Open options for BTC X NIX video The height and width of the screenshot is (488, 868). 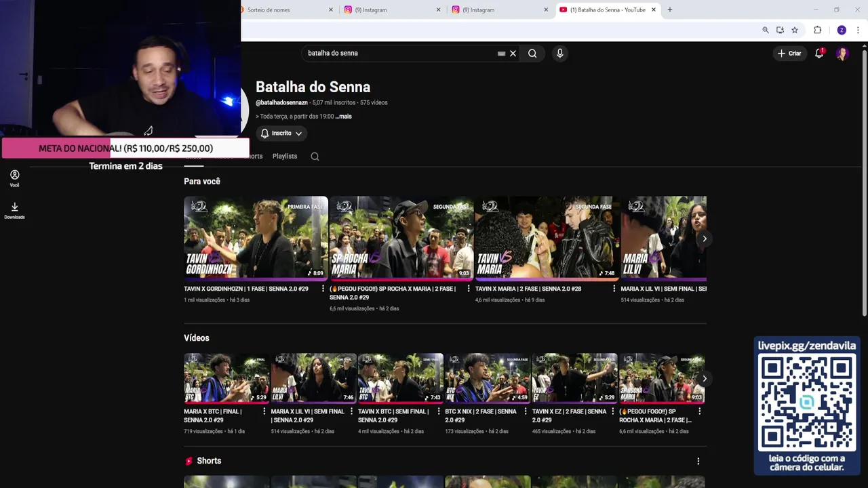(x=526, y=411)
